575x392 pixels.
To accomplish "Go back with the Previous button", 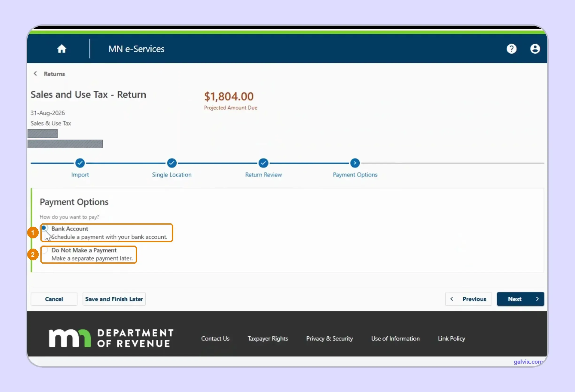I will point(468,299).
